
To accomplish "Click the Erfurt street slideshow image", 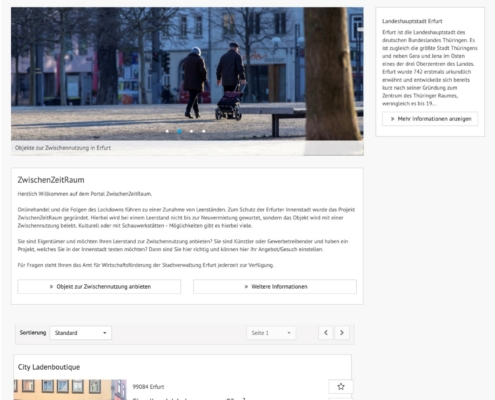I will pyautogui.click(x=187, y=74).
